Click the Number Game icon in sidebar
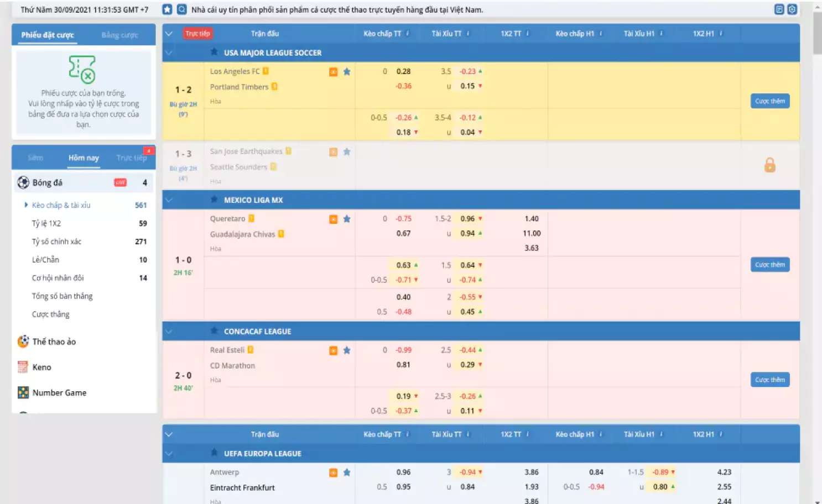This screenshot has width=822, height=504. [23, 392]
